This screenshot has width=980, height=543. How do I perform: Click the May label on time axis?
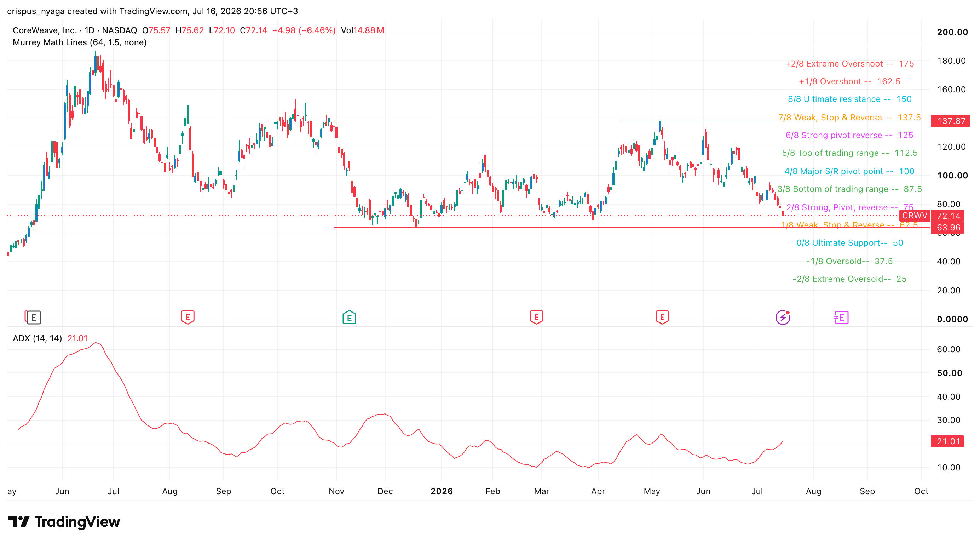click(x=652, y=491)
